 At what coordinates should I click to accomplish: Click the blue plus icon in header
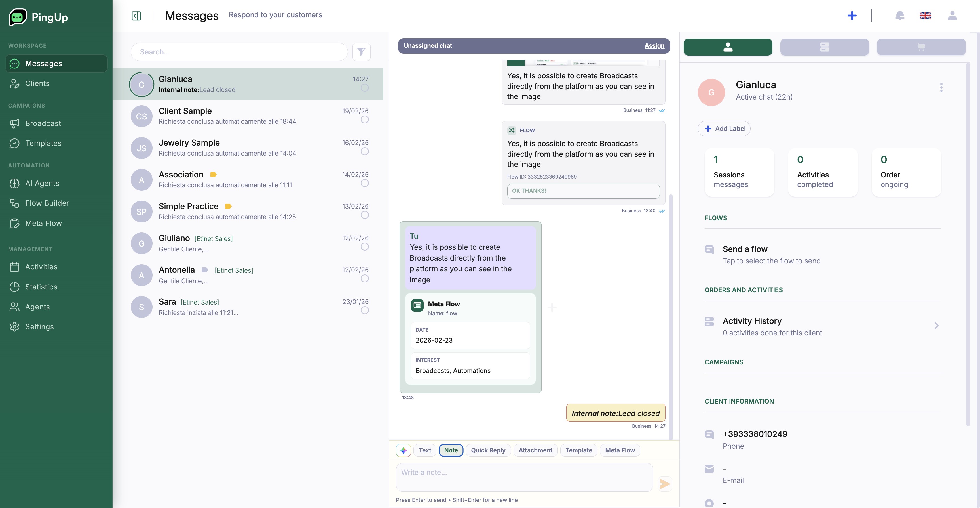click(852, 16)
